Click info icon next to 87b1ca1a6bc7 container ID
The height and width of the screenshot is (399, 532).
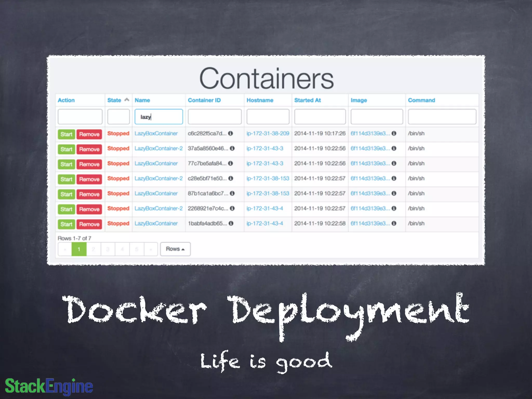pyautogui.click(x=232, y=194)
